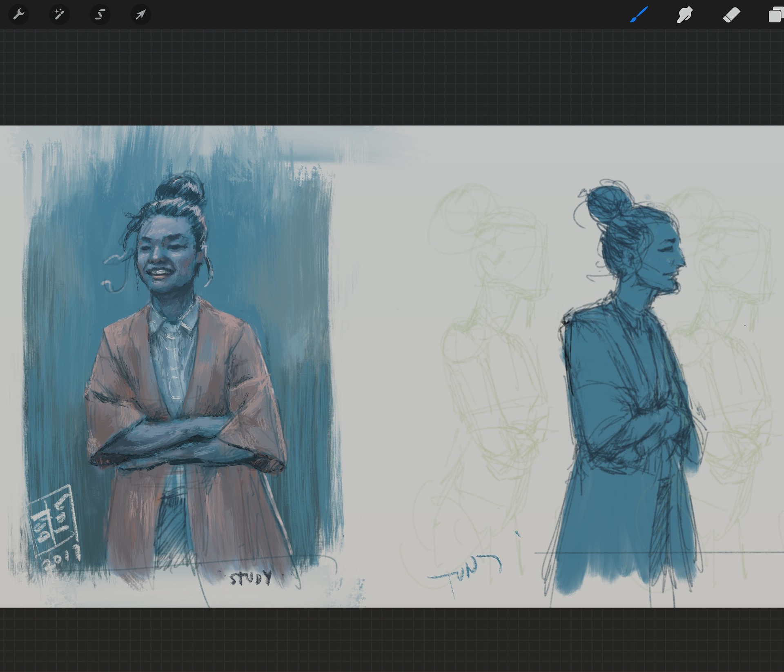Open Adjustments via the magic wand icon
The height and width of the screenshot is (672, 784).
click(59, 14)
